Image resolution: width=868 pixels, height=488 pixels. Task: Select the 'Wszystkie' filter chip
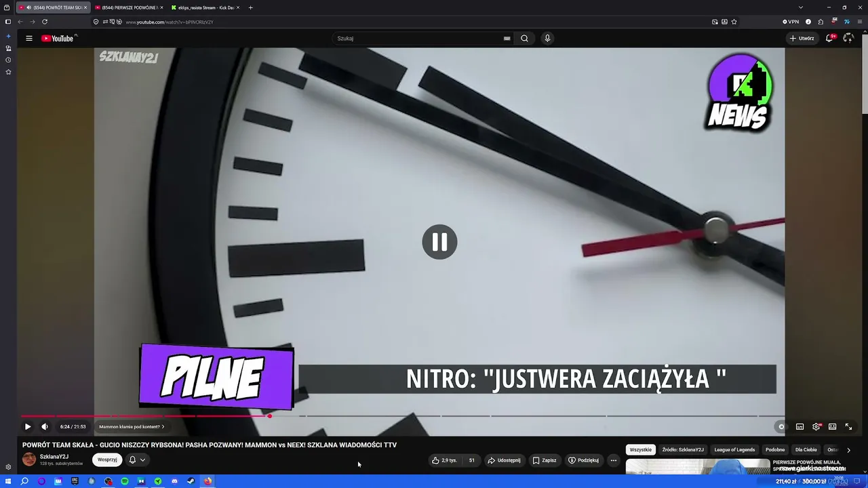pos(641,450)
